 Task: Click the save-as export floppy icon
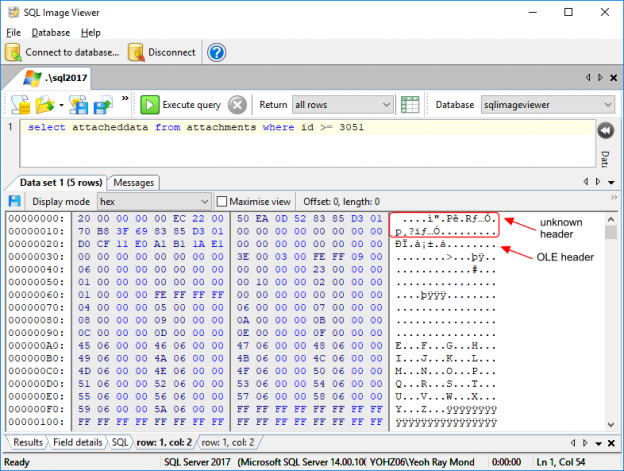coord(103,105)
